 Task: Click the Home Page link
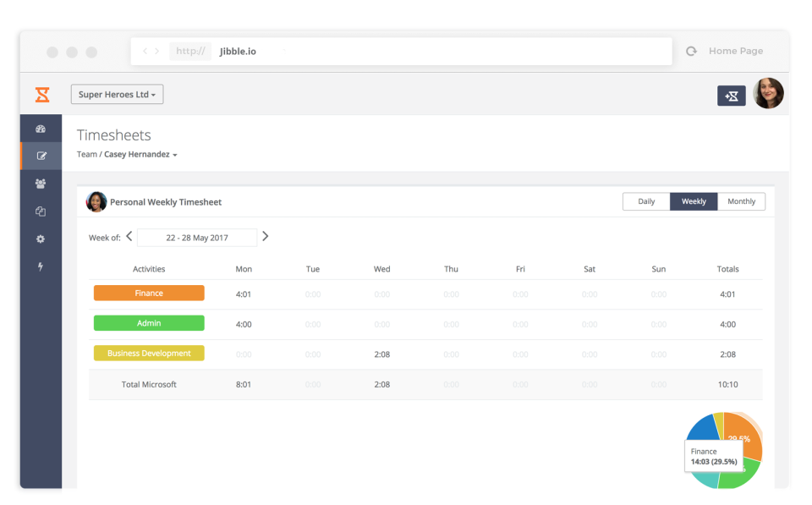pyautogui.click(x=736, y=51)
